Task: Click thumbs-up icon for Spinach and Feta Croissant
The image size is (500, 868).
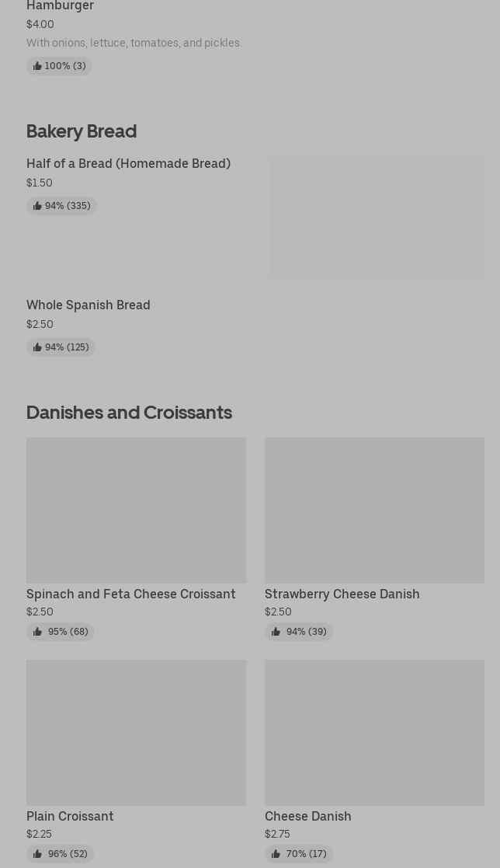Action: [x=37, y=632]
